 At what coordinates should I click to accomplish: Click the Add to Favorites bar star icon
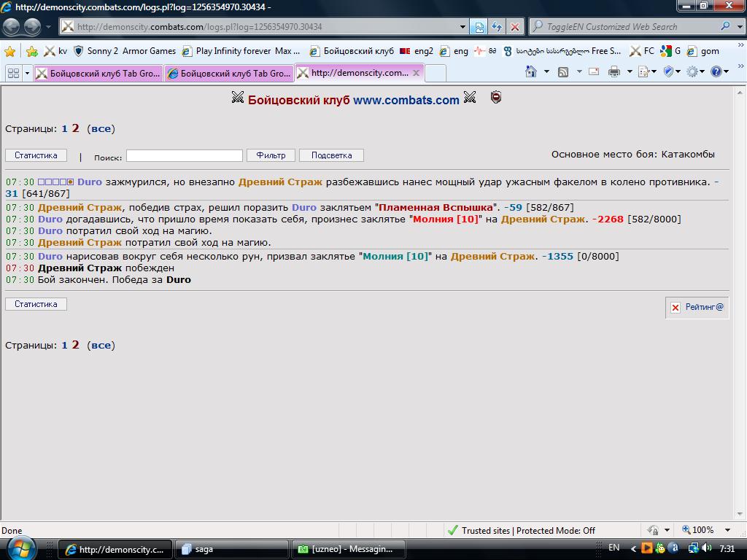pos(32,51)
